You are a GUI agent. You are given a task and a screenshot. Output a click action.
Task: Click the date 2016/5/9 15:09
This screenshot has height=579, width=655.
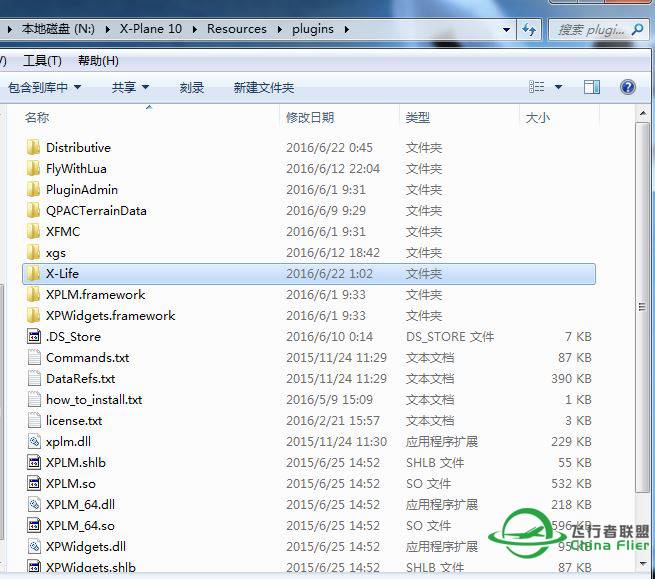click(329, 399)
